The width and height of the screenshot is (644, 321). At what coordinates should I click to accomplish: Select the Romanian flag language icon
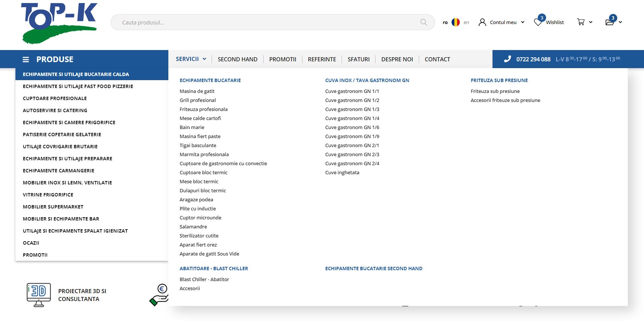(455, 22)
